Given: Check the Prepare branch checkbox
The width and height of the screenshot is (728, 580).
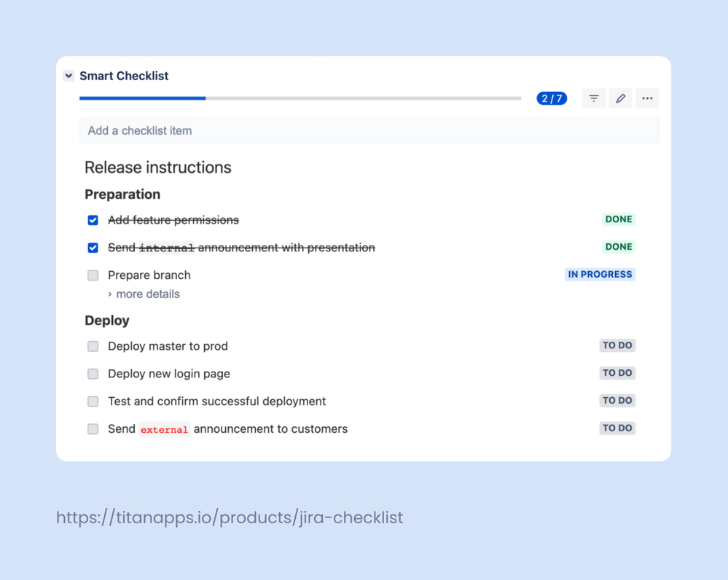Looking at the screenshot, I should [x=93, y=275].
